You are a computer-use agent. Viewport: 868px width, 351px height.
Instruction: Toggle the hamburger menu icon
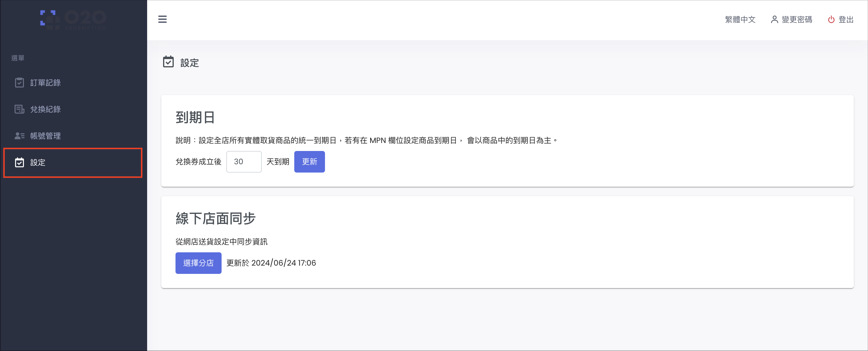point(162,19)
